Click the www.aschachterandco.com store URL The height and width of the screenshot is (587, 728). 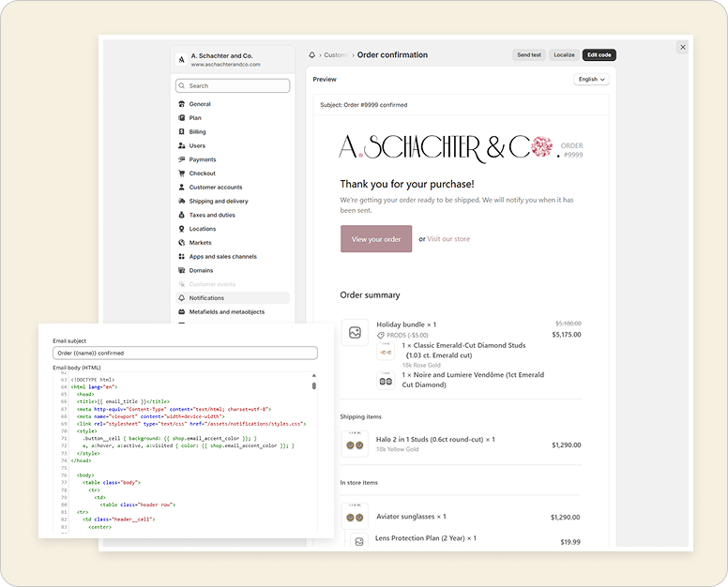pyautogui.click(x=226, y=65)
